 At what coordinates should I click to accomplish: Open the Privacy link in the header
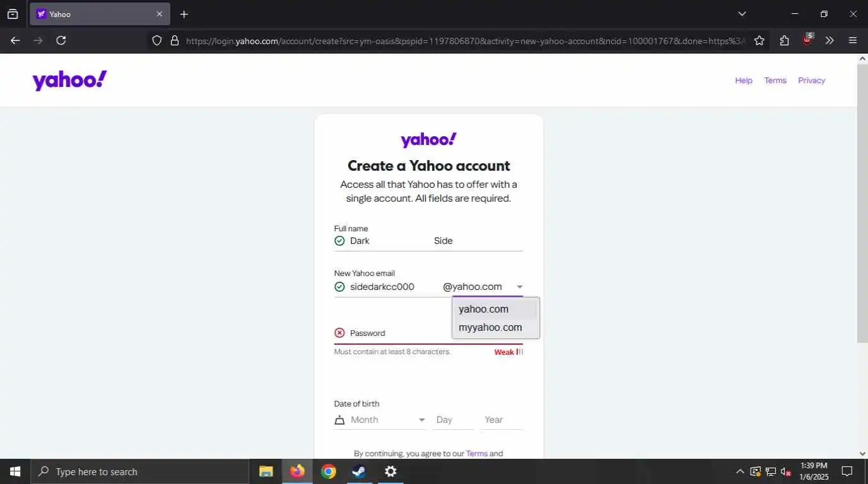point(811,80)
